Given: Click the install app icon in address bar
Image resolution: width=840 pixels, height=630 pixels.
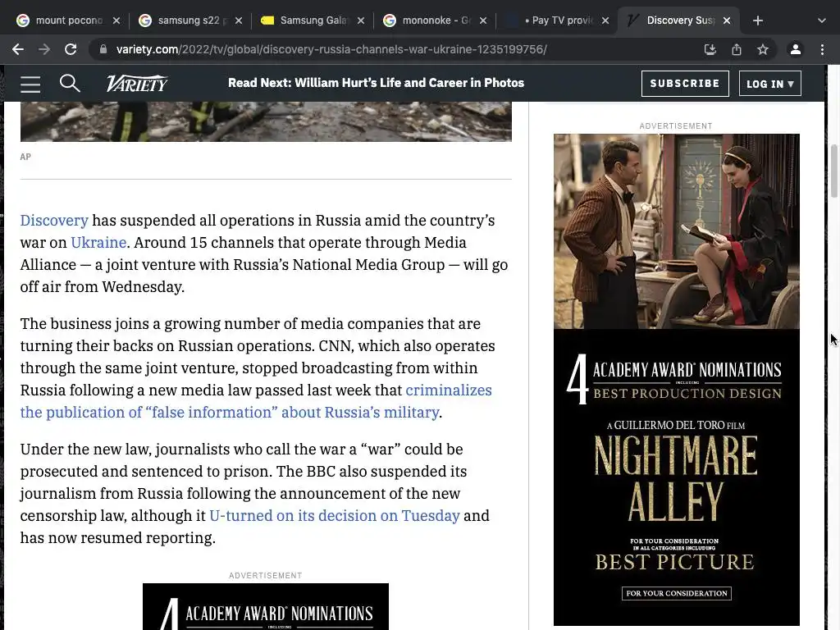Looking at the screenshot, I should coord(710,49).
